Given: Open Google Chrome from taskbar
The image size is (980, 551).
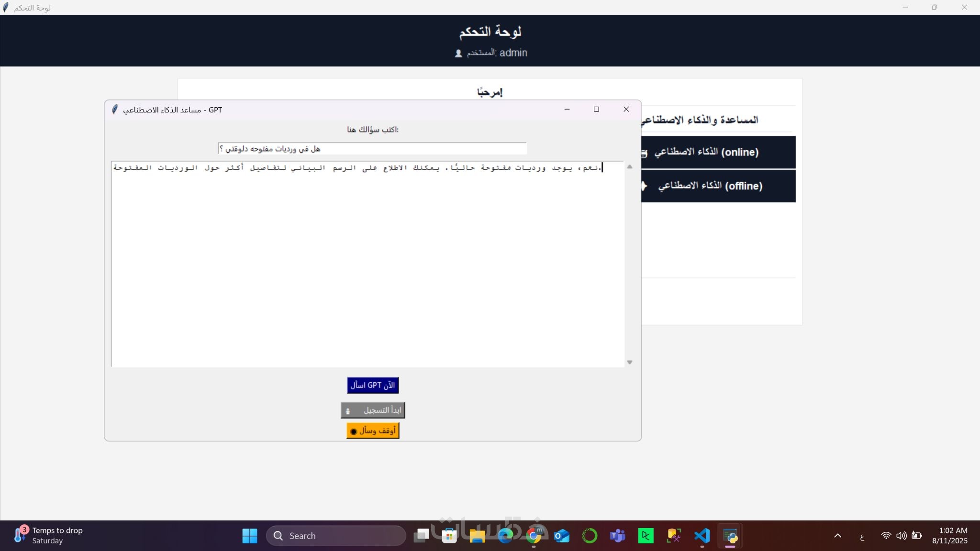Looking at the screenshot, I should pyautogui.click(x=534, y=536).
